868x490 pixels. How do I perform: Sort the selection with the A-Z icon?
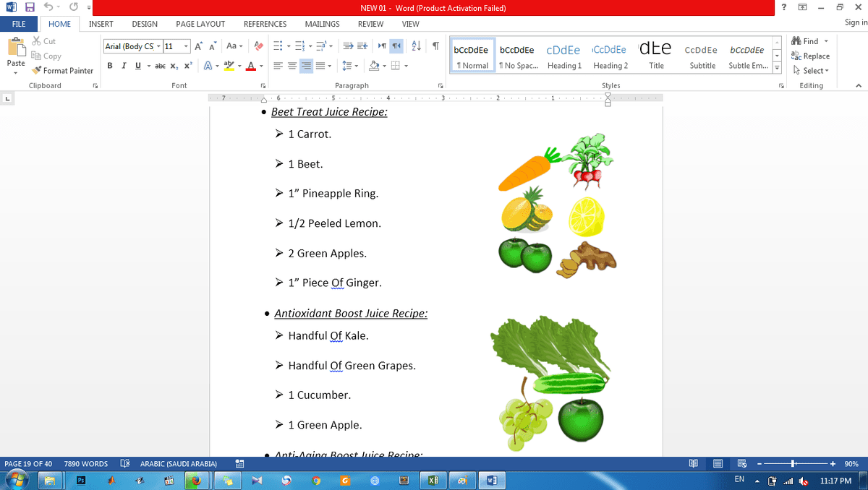tap(416, 46)
